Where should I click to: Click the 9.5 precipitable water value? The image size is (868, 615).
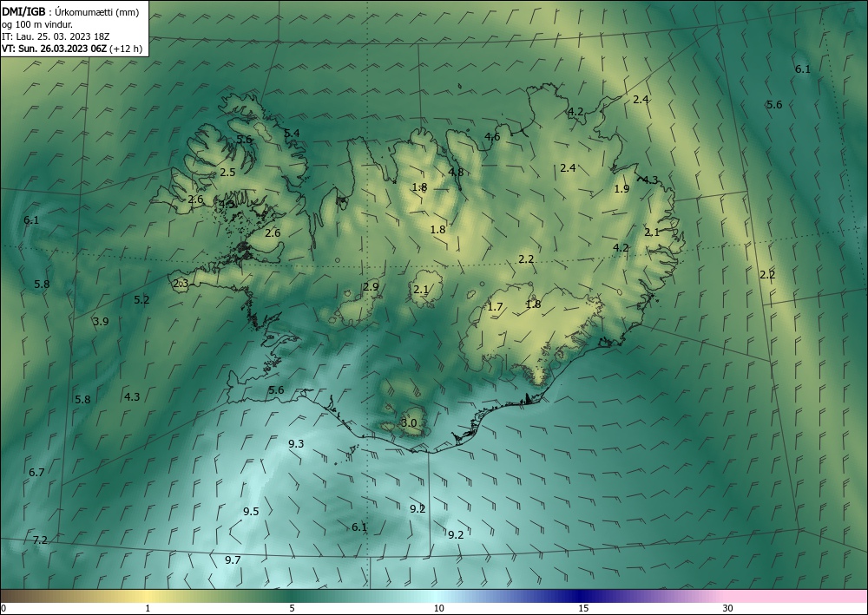tap(251, 511)
